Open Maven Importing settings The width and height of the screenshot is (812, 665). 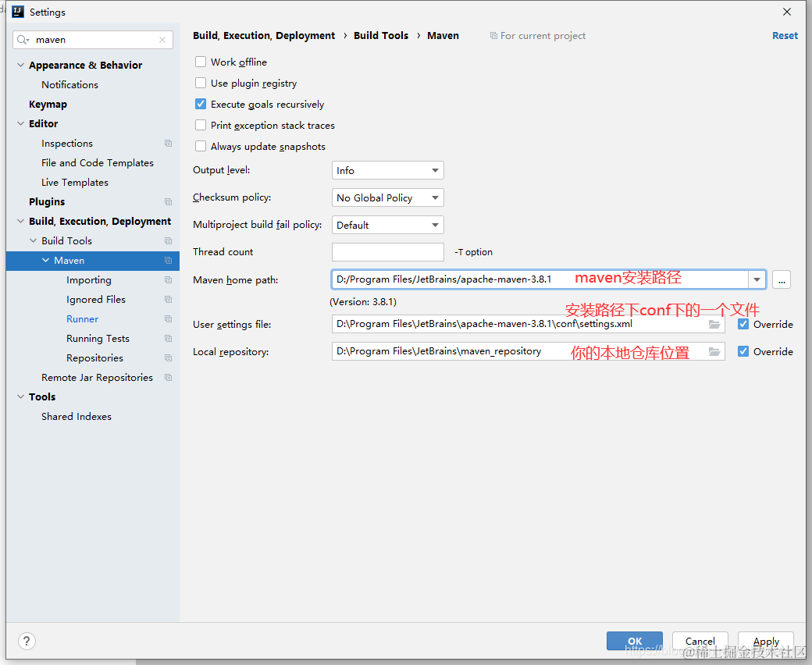tap(88, 280)
